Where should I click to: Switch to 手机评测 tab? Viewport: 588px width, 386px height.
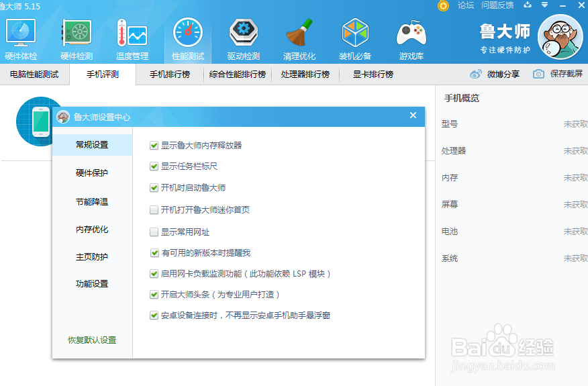point(103,75)
